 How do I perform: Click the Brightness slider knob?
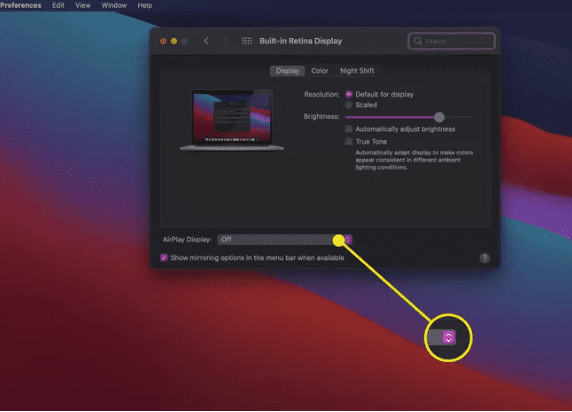point(439,117)
